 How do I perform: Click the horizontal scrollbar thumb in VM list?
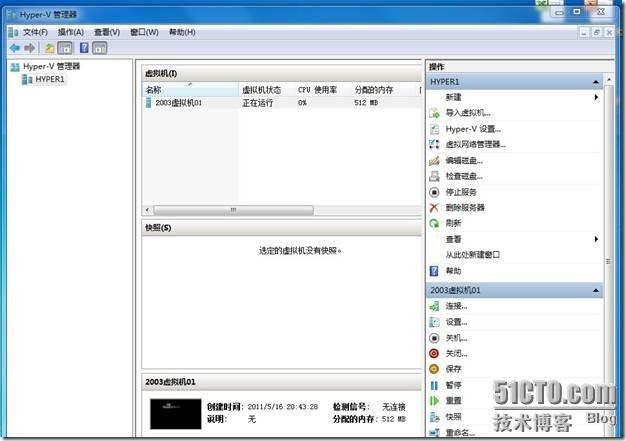click(x=234, y=210)
